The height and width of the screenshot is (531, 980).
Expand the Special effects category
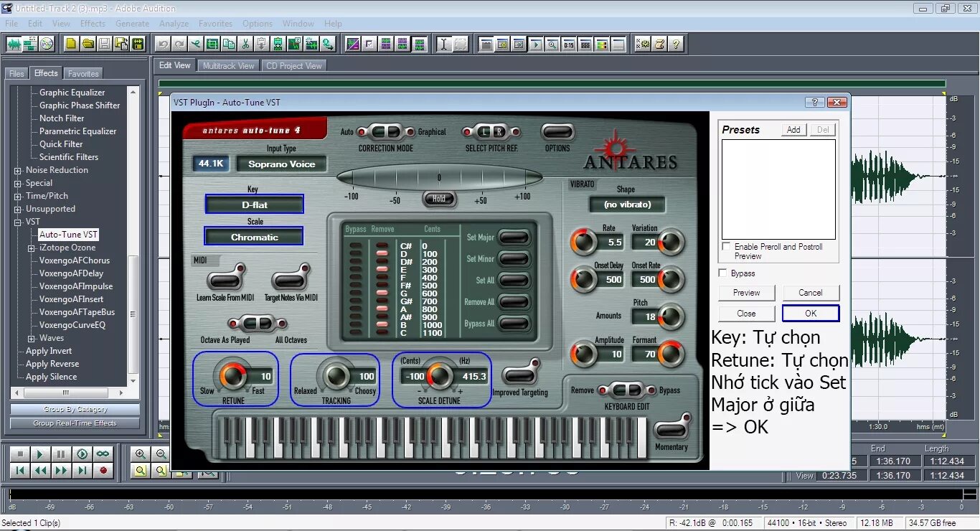18,184
